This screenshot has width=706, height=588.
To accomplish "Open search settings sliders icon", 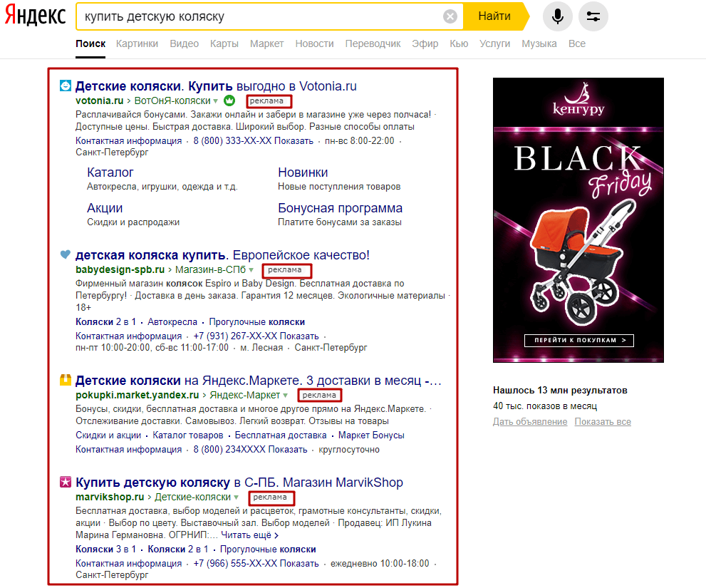I will coord(593,16).
